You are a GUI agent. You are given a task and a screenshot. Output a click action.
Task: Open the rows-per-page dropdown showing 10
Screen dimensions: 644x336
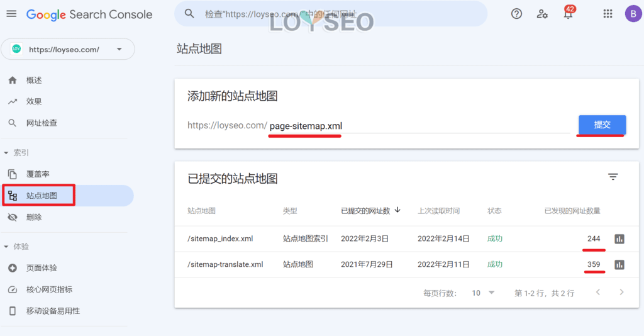(x=483, y=293)
